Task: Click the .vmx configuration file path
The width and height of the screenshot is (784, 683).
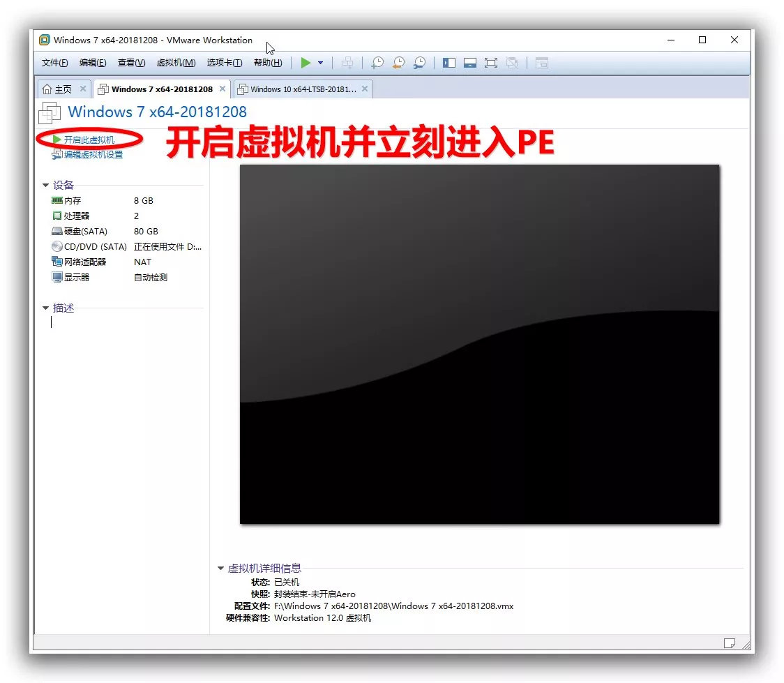Action: click(x=393, y=606)
